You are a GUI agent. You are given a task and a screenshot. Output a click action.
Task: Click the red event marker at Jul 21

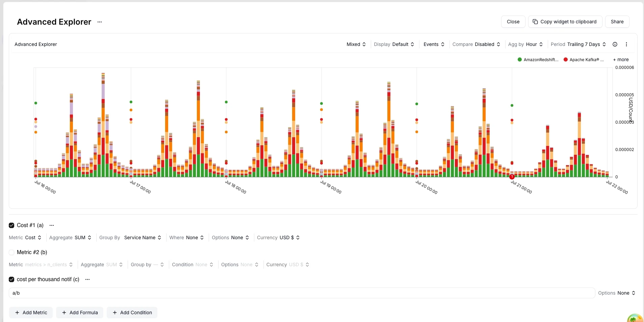tap(512, 177)
